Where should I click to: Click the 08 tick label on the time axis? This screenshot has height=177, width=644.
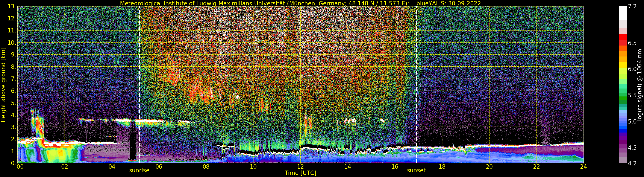pos(206,167)
